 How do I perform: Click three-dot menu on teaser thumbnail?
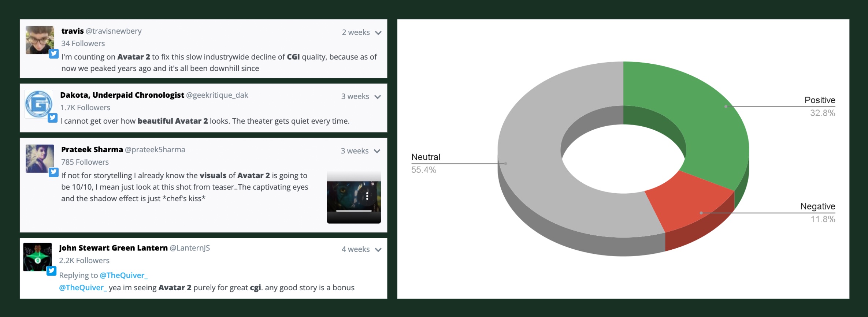click(367, 196)
